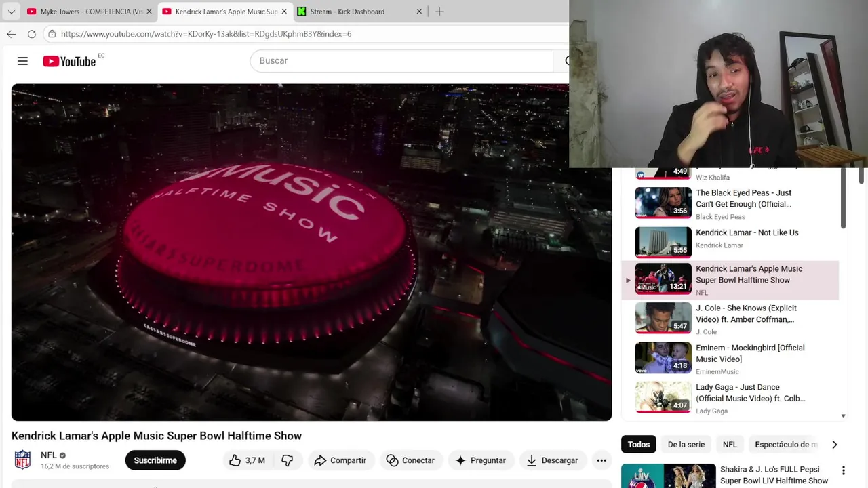Viewport: 868px width, 488px height.
Task: Go to YouTube home via logo
Action: tap(69, 61)
